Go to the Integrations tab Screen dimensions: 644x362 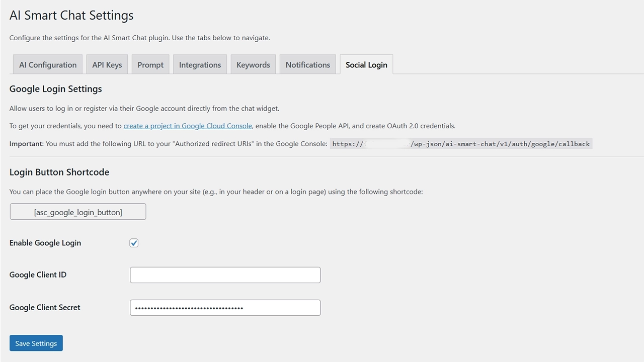click(x=200, y=65)
